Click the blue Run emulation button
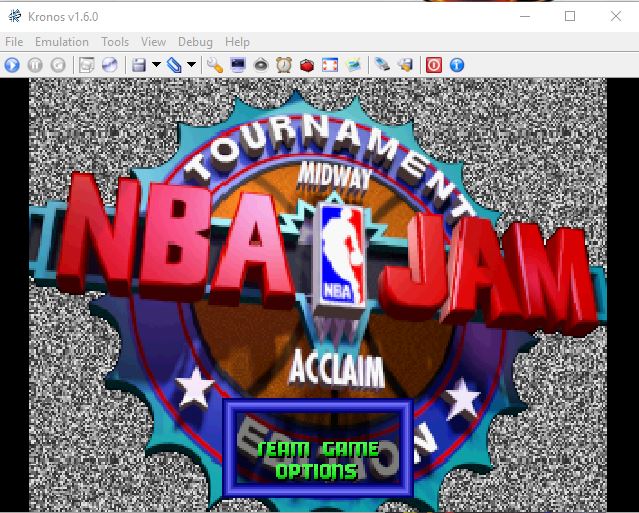Viewport: 639px width, 513px height. pos(12,65)
